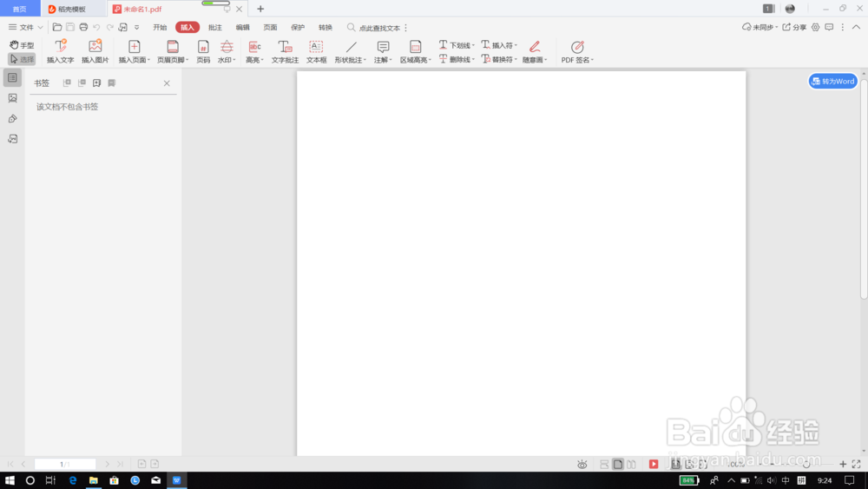Switch to the 首页 home tab
Screen dimensions: 868x489
point(19,9)
